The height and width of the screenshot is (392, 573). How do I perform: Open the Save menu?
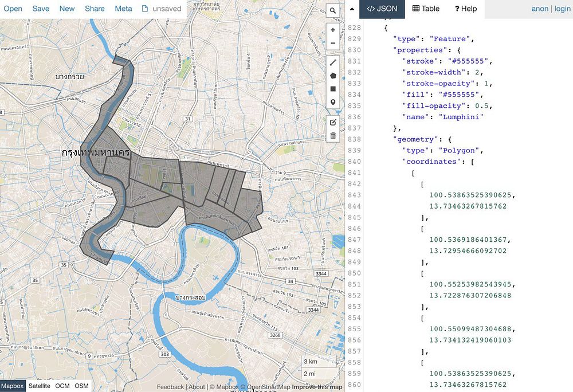(41, 9)
